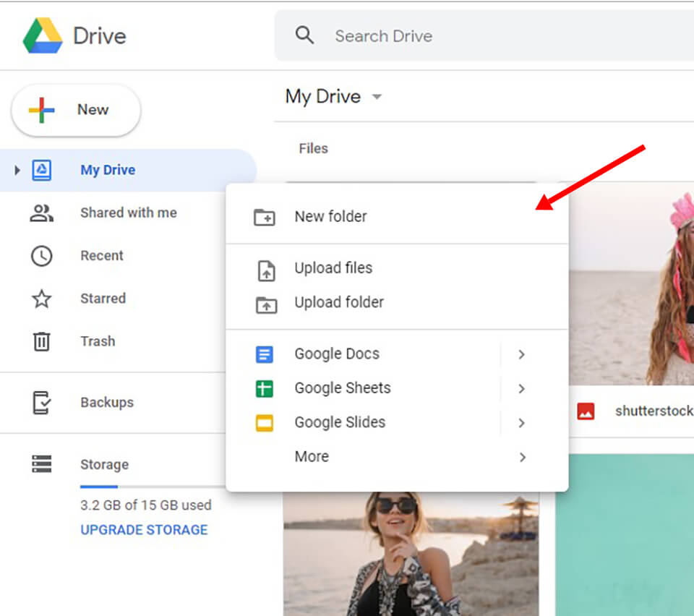The image size is (694, 616).
Task: Select Upload files menu entry
Action: coord(397,268)
